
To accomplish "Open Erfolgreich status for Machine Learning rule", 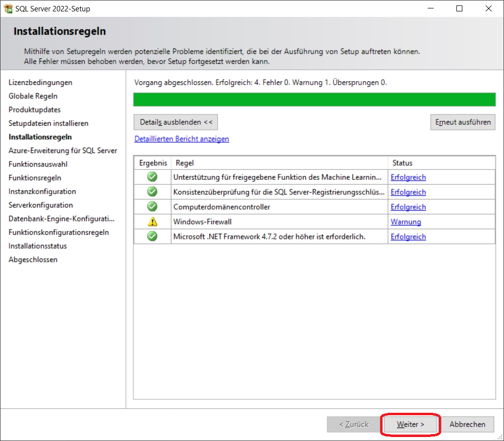I will (x=408, y=177).
